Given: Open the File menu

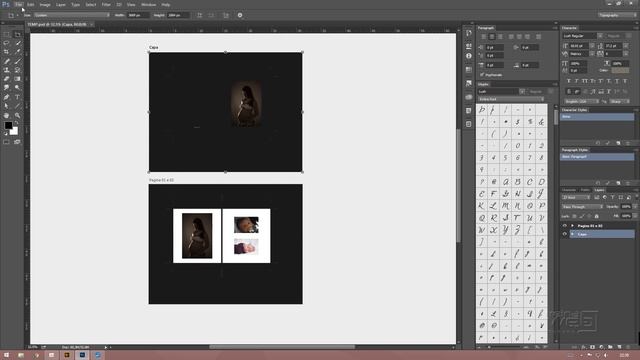Looking at the screenshot, I should click(x=18, y=4).
